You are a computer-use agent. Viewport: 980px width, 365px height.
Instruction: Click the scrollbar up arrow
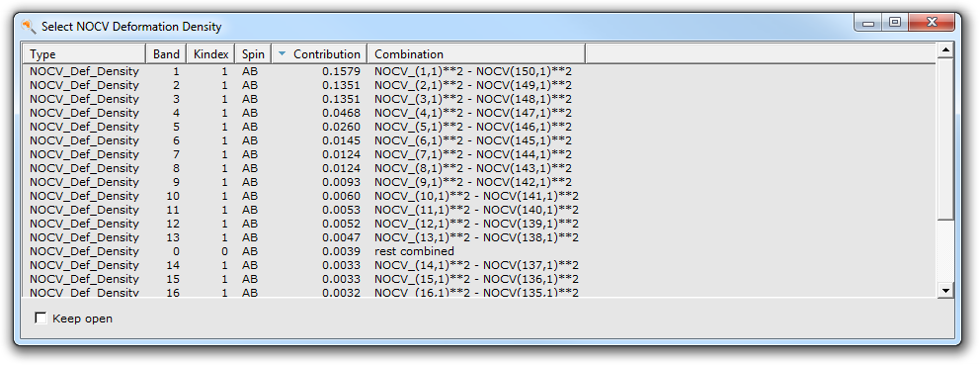tap(945, 50)
